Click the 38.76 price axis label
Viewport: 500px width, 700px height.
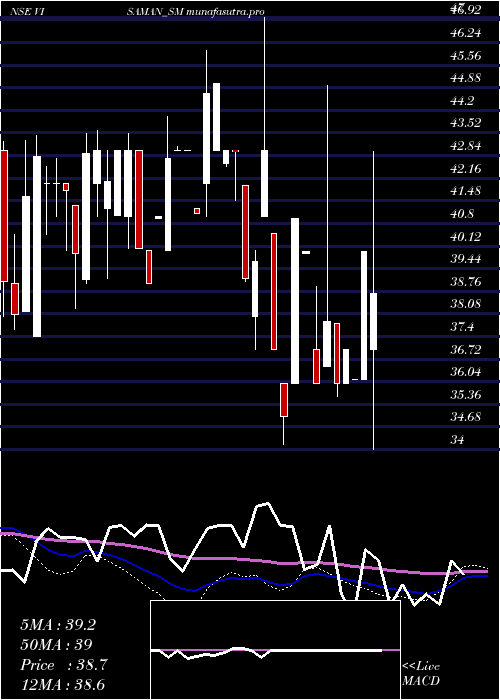click(466, 282)
